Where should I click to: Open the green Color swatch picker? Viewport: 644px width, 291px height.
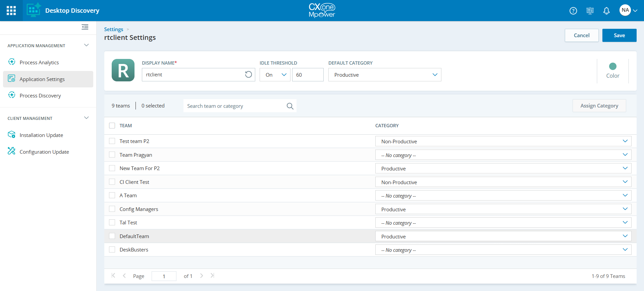click(612, 66)
